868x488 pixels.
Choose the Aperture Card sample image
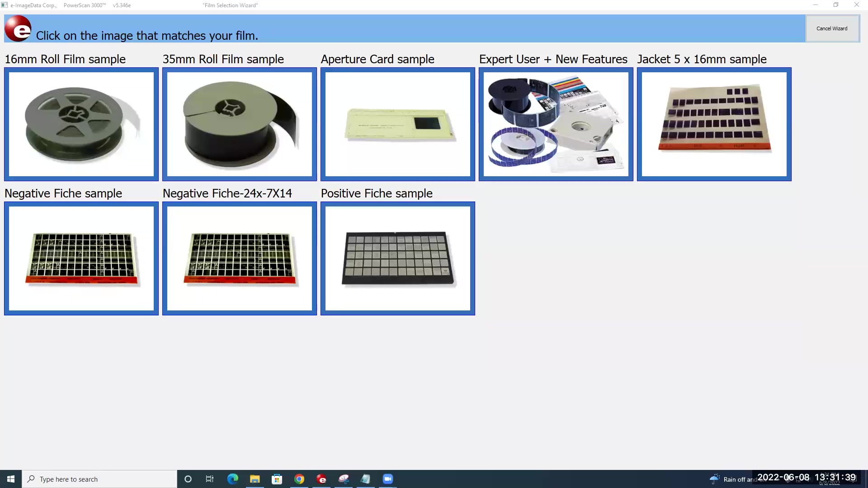397,124
